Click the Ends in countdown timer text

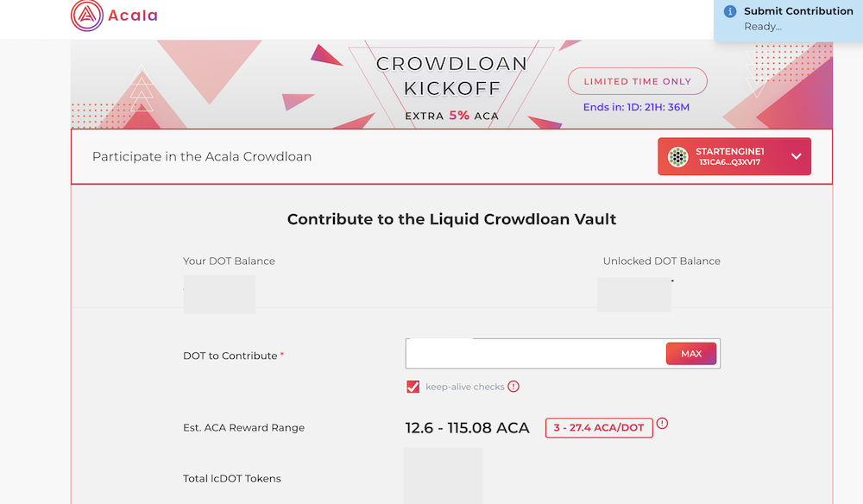pos(636,107)
